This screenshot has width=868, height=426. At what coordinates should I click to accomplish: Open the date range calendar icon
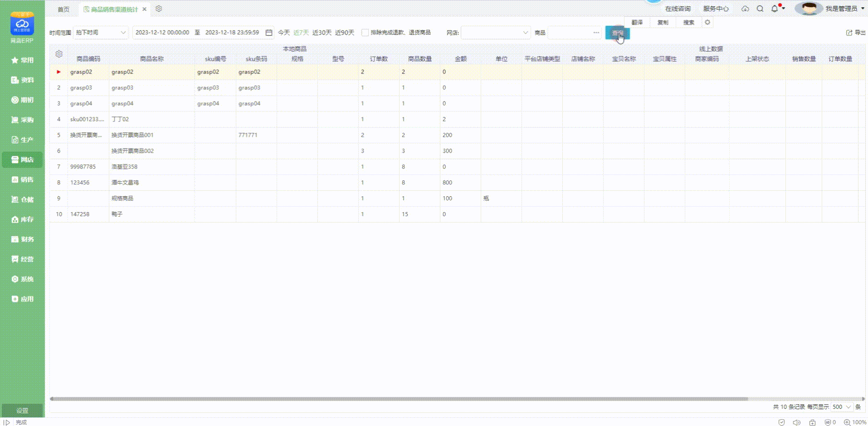click(269, 33)
